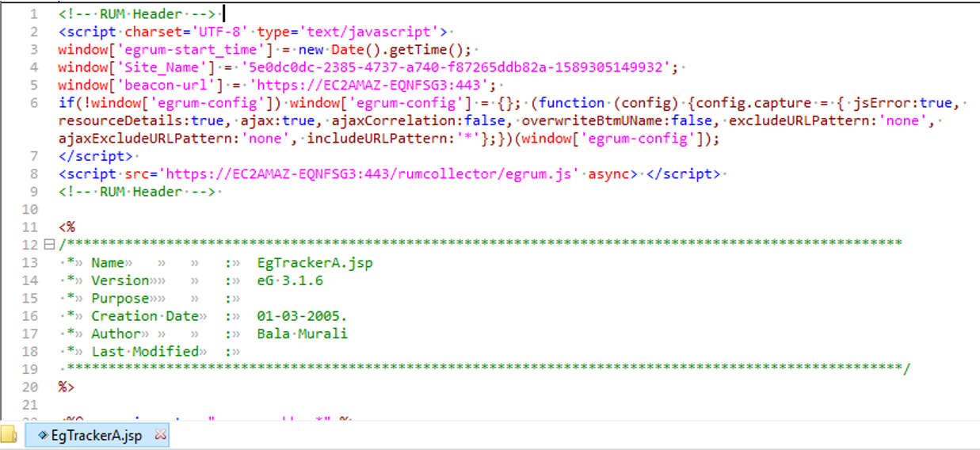980x450 pixels.
Task: Click the Name value EgTrackerA.jsp in comment
Action: [315, 263]
